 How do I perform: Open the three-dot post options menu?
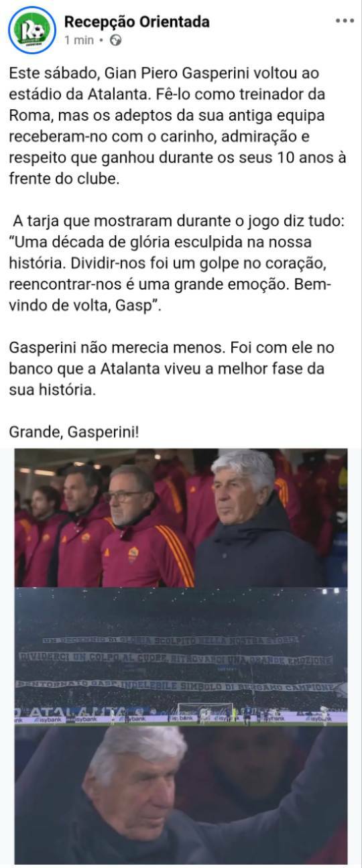(x=344, y=21)
